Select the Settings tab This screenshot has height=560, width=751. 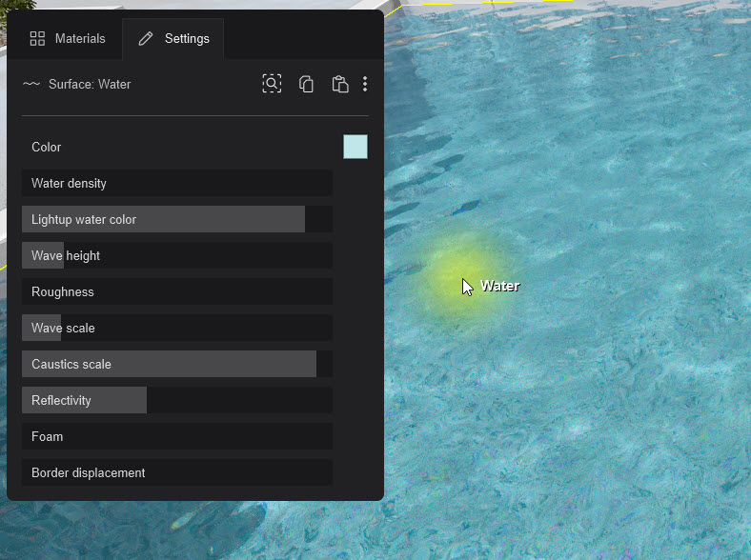tap(173, 39)
